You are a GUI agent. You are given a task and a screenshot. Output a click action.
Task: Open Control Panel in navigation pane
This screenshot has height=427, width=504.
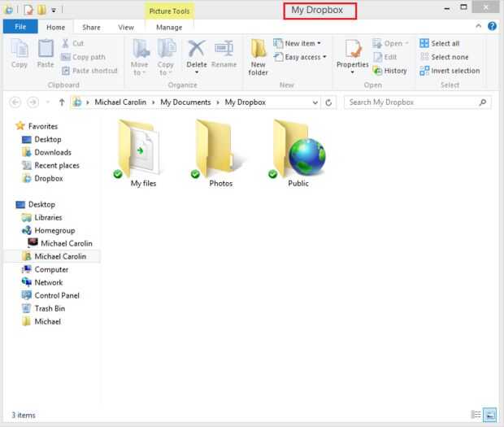50,295
